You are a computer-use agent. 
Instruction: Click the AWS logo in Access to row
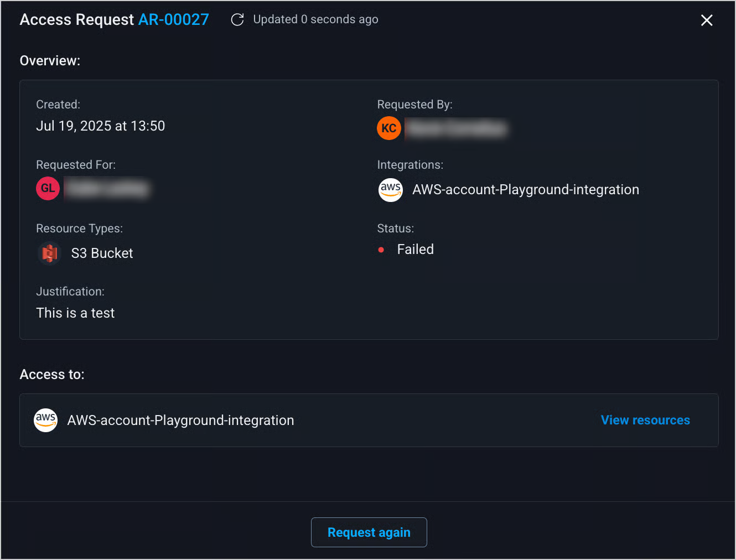tap(46, 421)
